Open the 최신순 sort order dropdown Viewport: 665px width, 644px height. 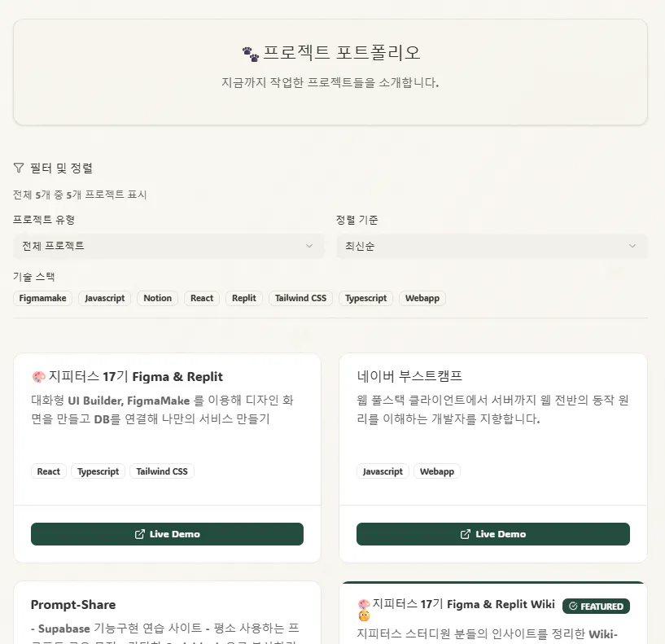coord(493,245)
